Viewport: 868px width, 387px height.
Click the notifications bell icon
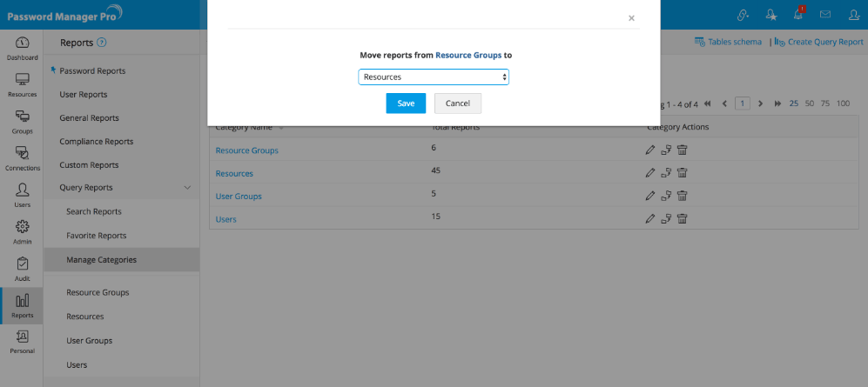(797, 14)
